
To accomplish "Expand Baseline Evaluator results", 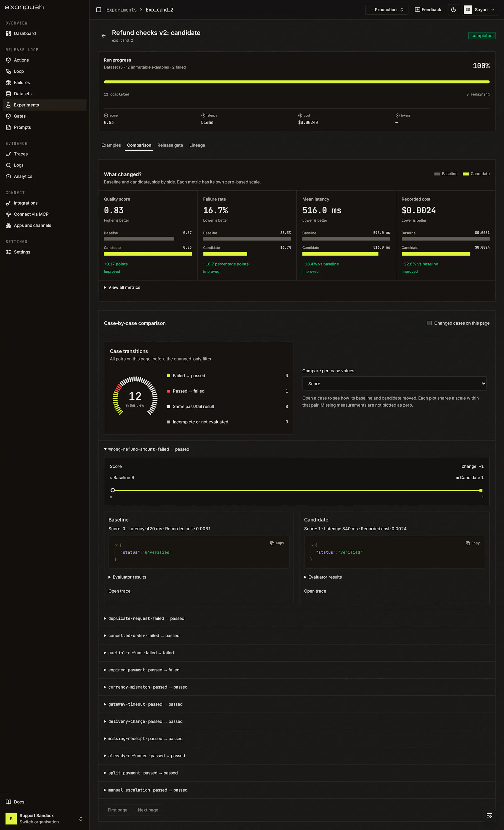I will click(127, 577).
